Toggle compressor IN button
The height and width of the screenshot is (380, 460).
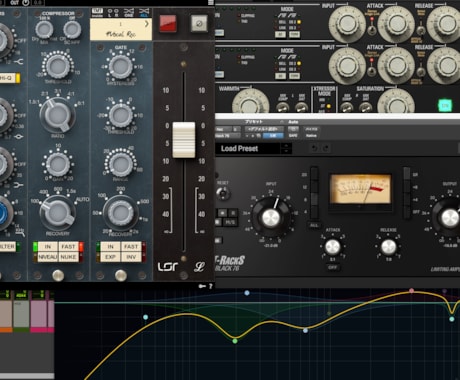click(48, 247)
